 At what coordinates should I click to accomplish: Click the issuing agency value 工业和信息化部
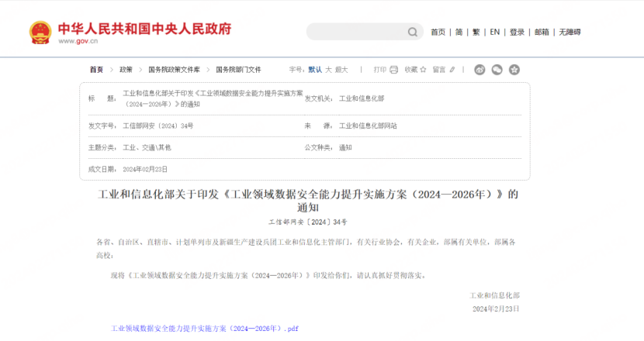pyautogui.click(x=362, y=98)
